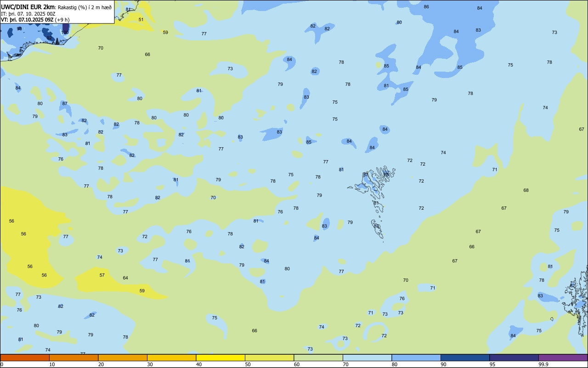
Task: Click the dark blue 90–95 legend swatch
Action: [x=465, y=357]
